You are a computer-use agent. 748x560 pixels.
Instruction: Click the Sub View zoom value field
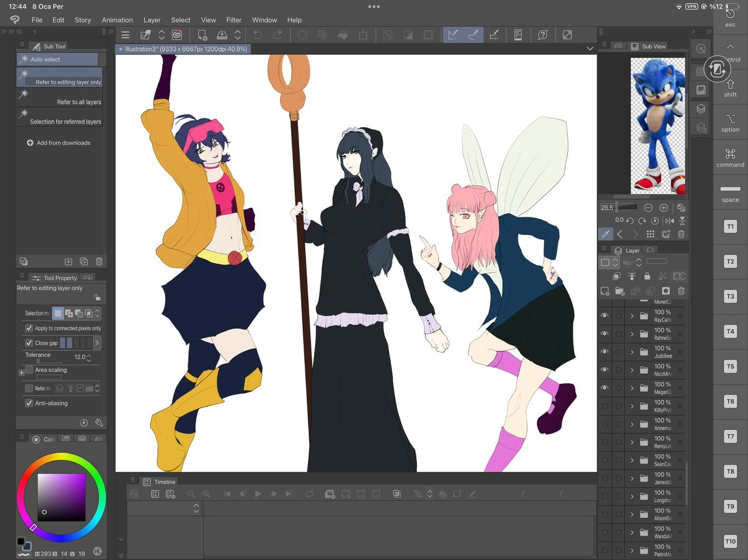tap(607, 207)
